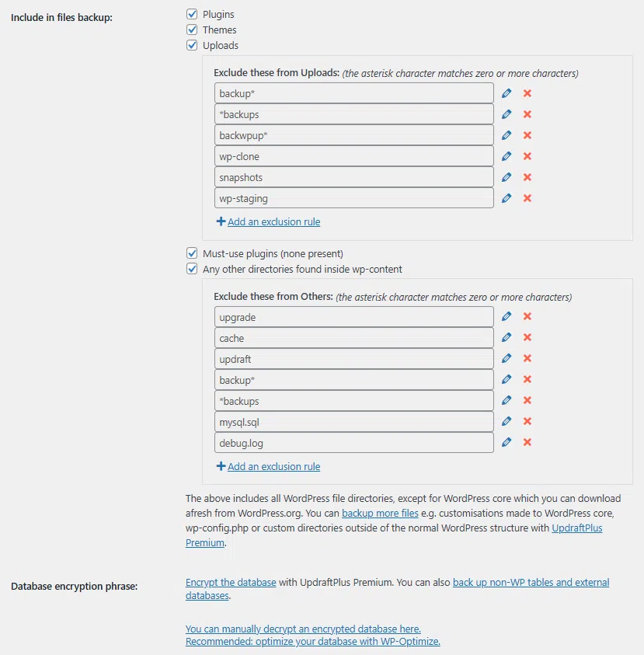
Task: Open the manually decrypt database link
Action: [x=303, y=629]
